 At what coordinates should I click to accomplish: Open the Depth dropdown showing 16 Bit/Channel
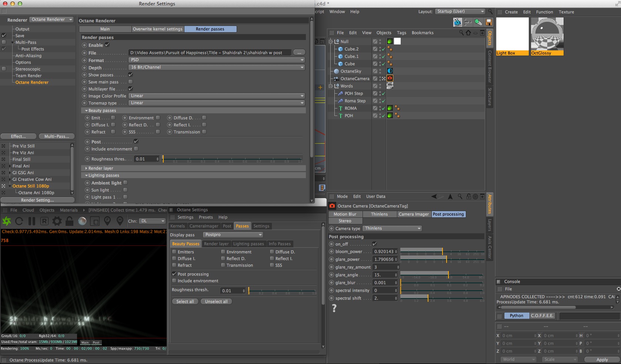click(217, 67)
